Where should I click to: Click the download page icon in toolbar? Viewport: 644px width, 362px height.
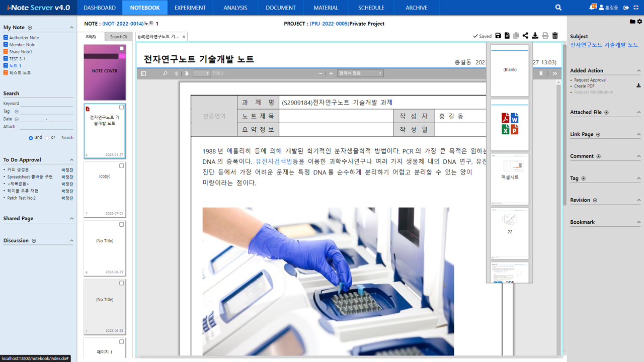(535, 36)
